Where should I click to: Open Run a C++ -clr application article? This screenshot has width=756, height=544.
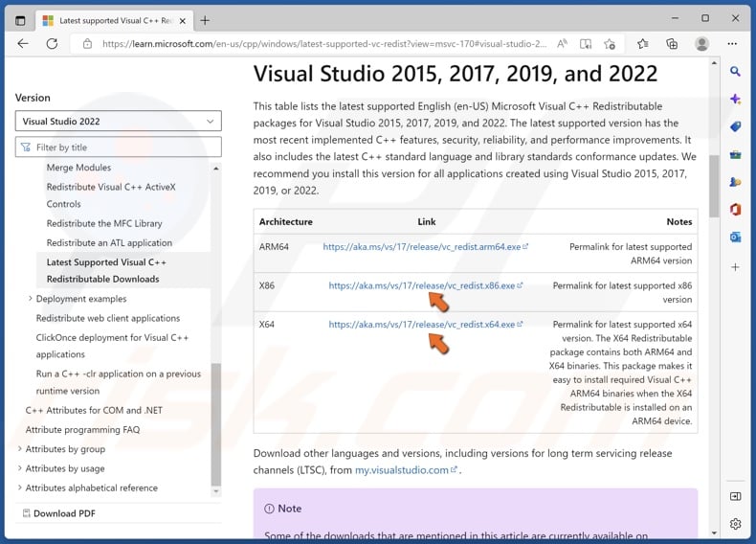coord(118,382)
